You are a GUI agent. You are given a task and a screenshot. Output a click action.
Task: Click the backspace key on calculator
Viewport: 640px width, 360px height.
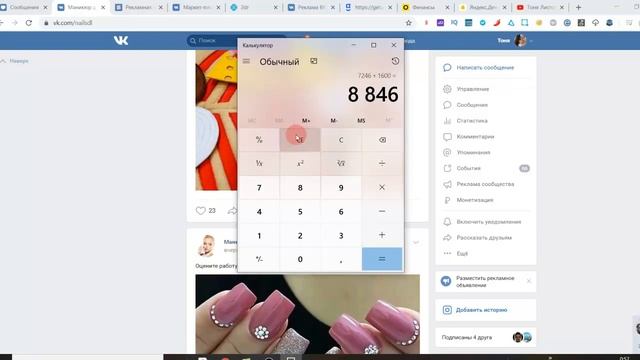pos(382,140)
